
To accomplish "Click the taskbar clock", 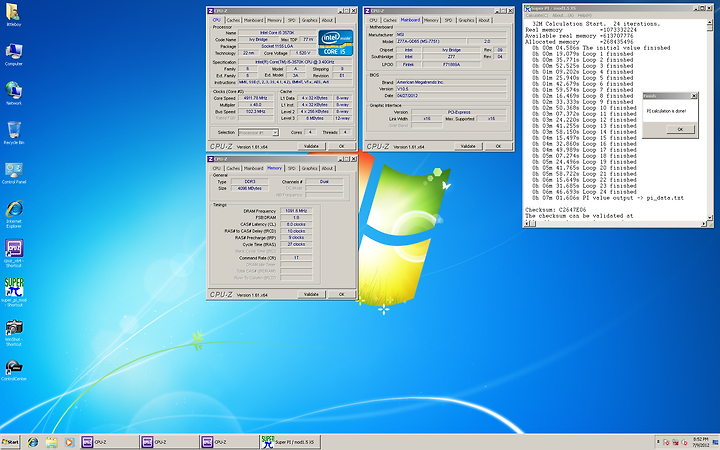I will tap(700, 442).
